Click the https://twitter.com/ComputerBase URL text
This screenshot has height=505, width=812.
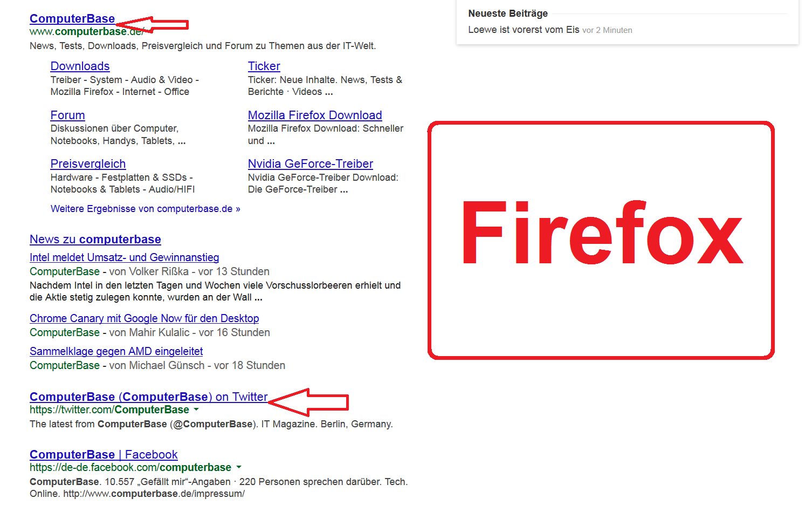point(109,410)
